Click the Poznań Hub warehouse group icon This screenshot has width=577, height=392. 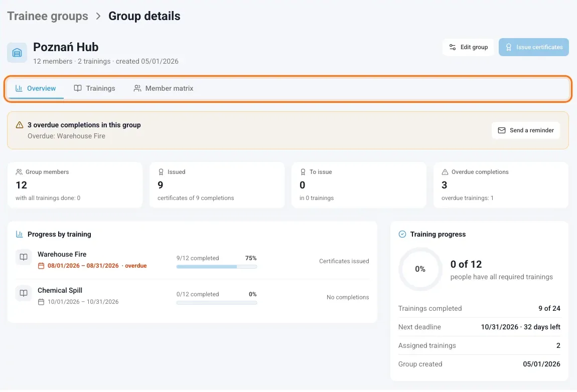pos(17,53)
